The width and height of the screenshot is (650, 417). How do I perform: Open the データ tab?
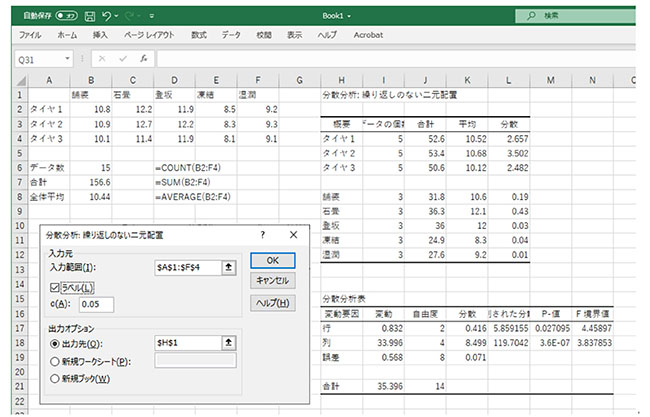(231, 35)
